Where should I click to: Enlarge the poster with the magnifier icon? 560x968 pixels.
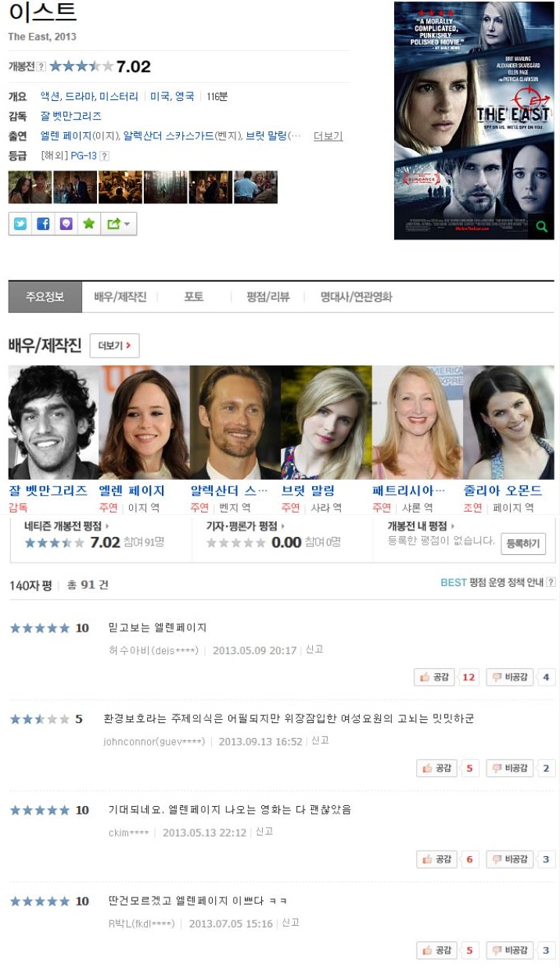click(541, 227)
